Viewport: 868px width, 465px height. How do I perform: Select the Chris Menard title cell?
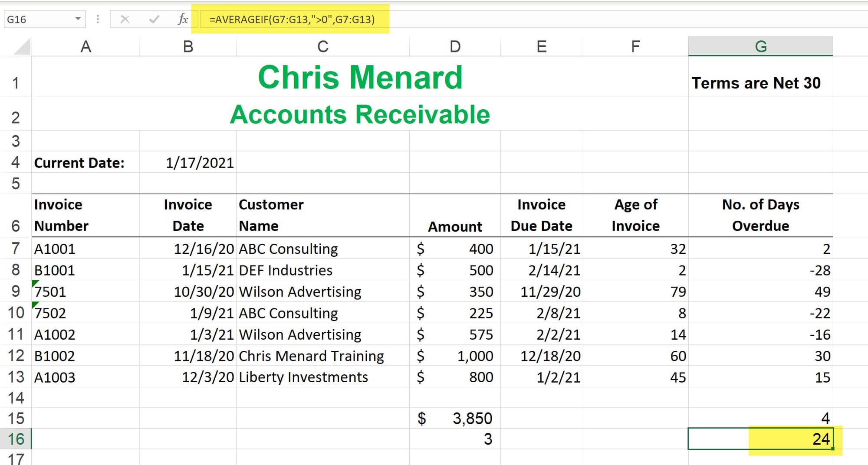360,78
